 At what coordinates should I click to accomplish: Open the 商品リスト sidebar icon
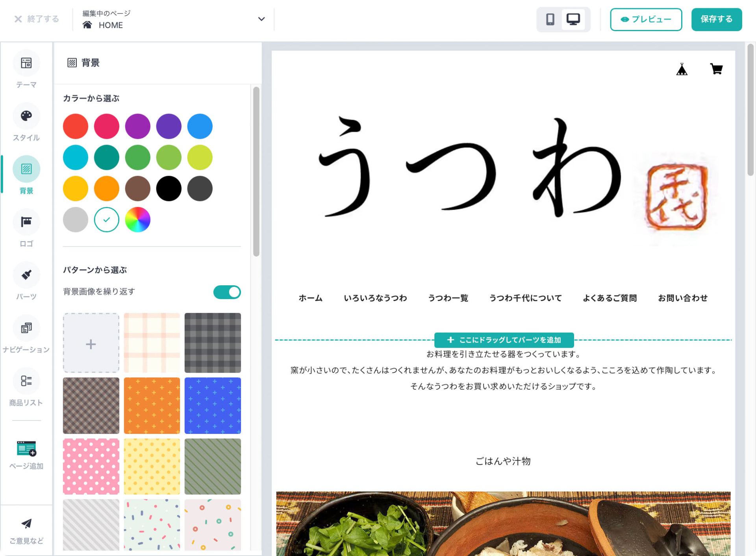(26, 381)
